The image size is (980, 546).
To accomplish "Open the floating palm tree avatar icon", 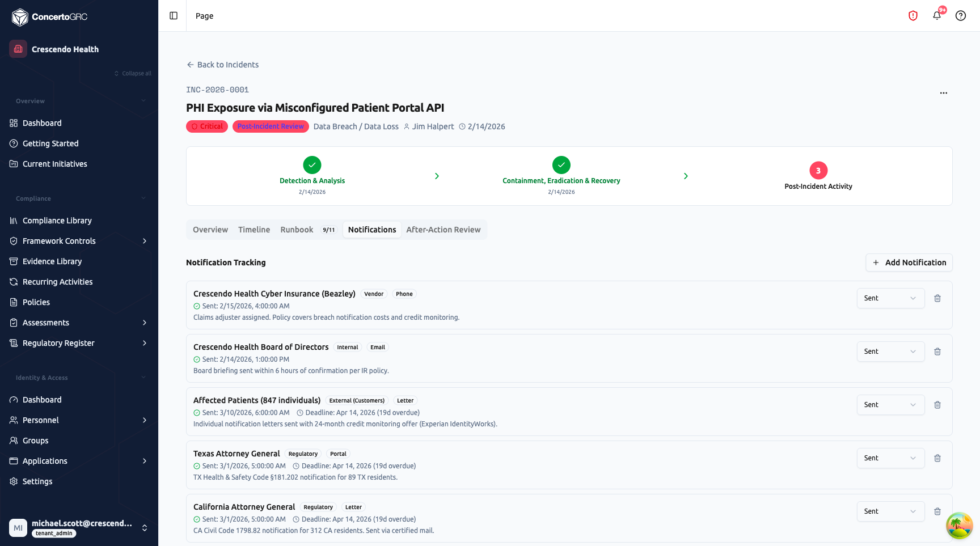I will coord(960,526).
